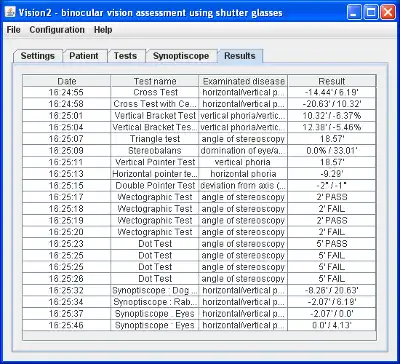The height and width of the screenshot is (364, 400).
Task: Select the Results tab
Action: pyautogui.click(x=240, y=56)
